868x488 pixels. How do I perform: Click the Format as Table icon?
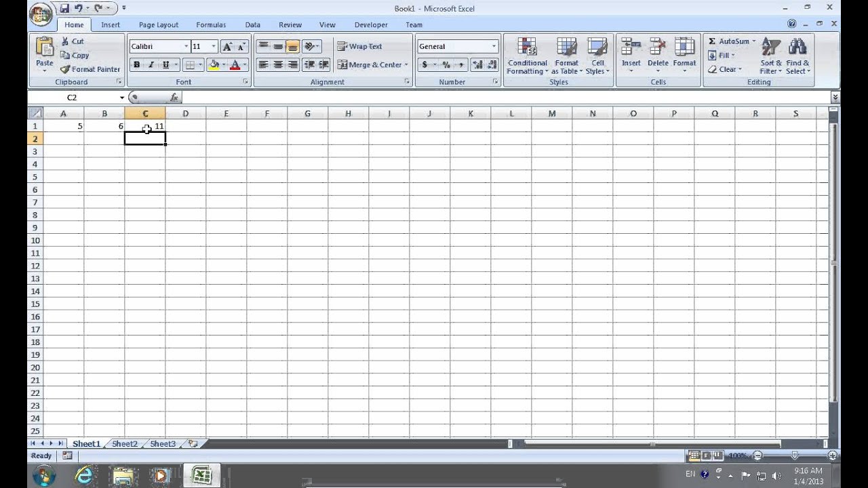[x=566, y=56]
